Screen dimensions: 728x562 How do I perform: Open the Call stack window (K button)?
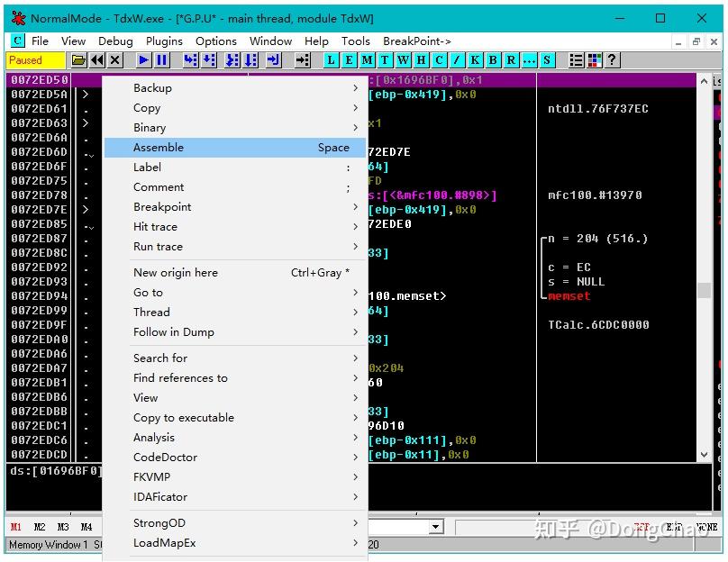pos(476,60)
